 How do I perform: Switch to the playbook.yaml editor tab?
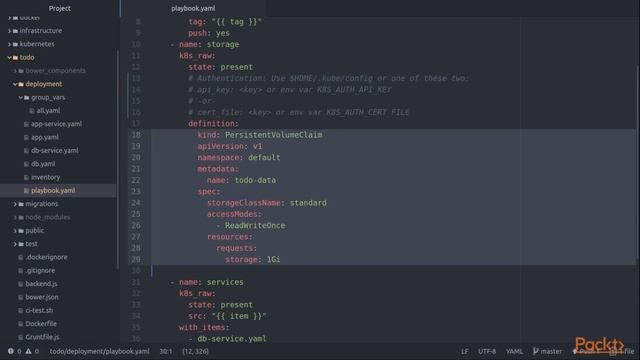coord(193,8)
